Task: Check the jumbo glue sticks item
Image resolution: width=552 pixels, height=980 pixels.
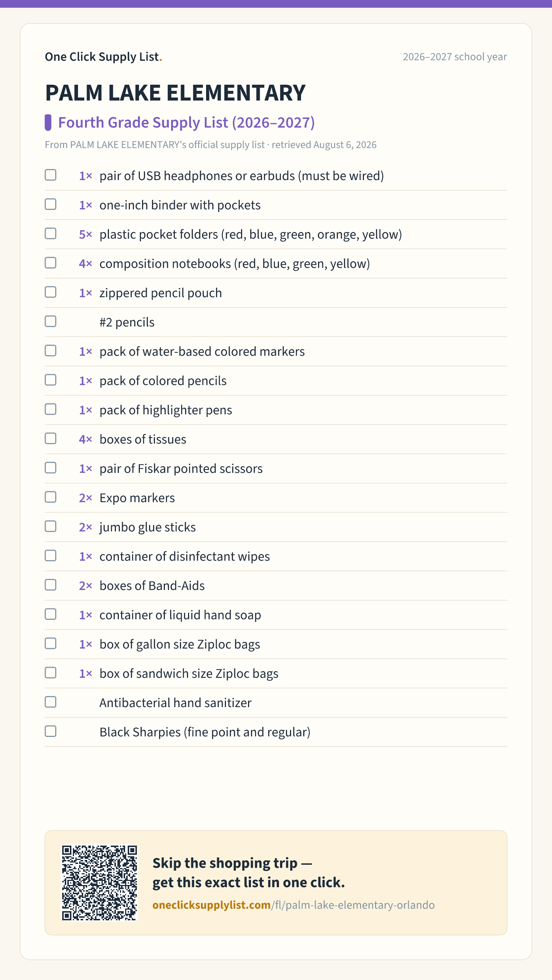Action: tap(50, 527)
